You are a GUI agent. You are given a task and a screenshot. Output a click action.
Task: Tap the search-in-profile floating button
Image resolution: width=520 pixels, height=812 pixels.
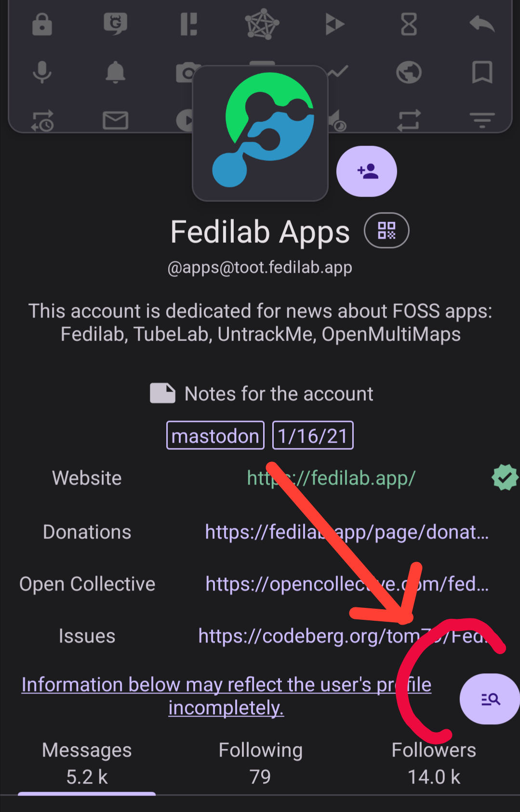(490, 699)
